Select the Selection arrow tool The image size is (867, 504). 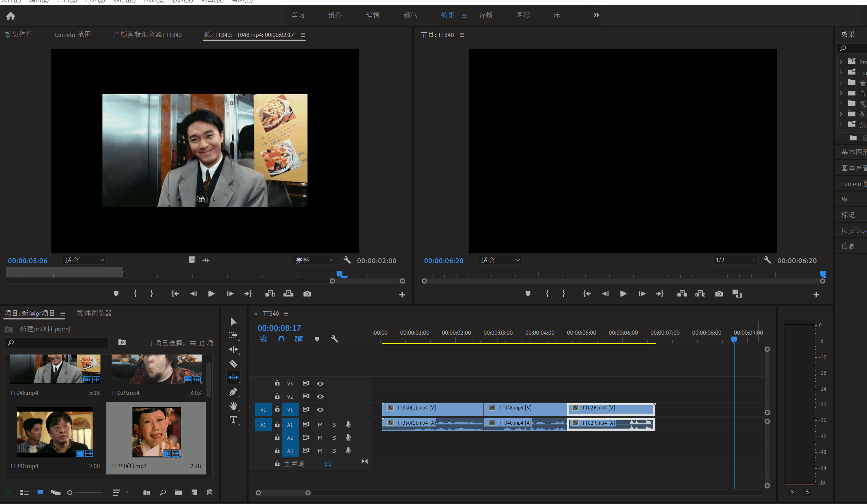[x=233, y=322]
